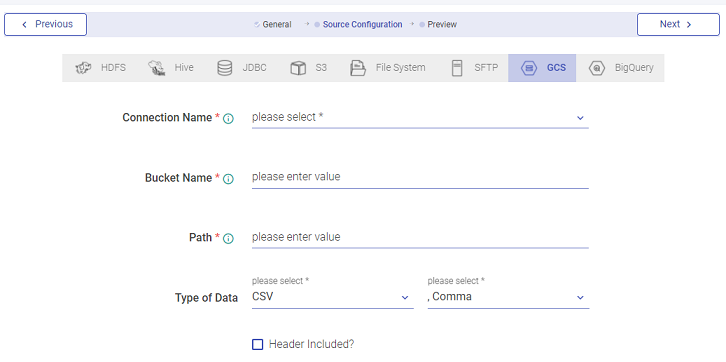Switch to the JDBC source tab
Viewport: 726px width, 362px height.
click(x=242, y=68)
